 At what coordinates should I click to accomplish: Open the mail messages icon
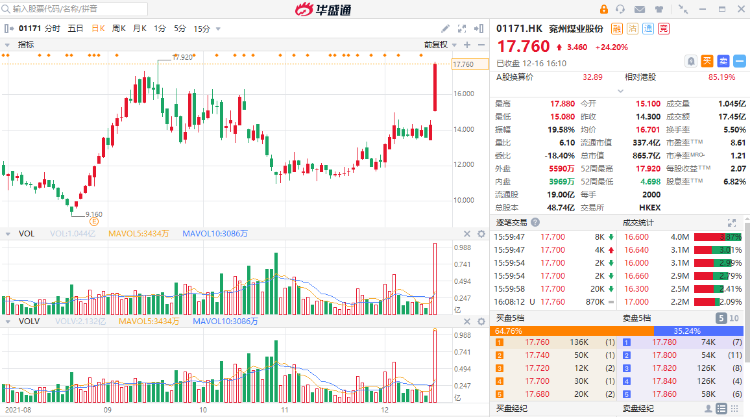(640, 9)
